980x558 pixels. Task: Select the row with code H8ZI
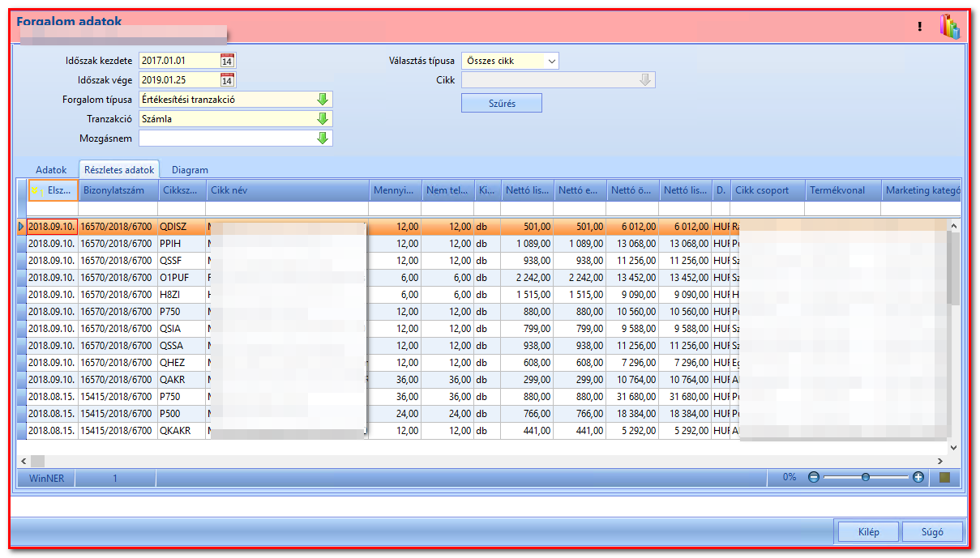pyautogui.click(x=482, y=295)
